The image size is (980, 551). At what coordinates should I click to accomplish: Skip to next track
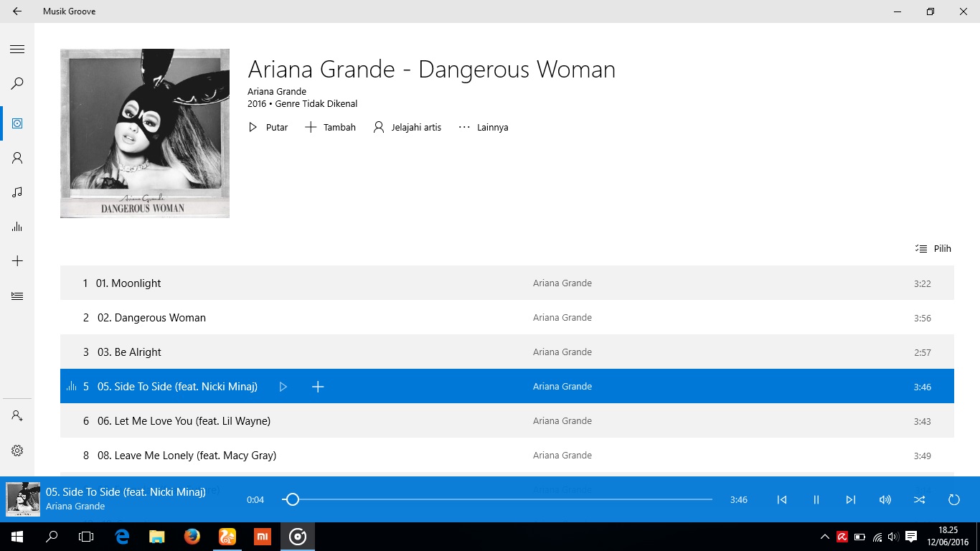[x=851, y=499]
